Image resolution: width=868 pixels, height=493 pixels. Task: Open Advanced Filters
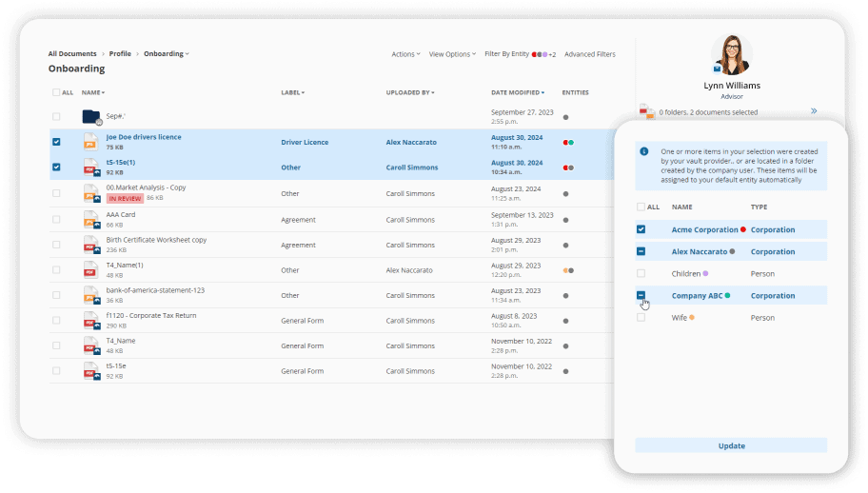589,54
